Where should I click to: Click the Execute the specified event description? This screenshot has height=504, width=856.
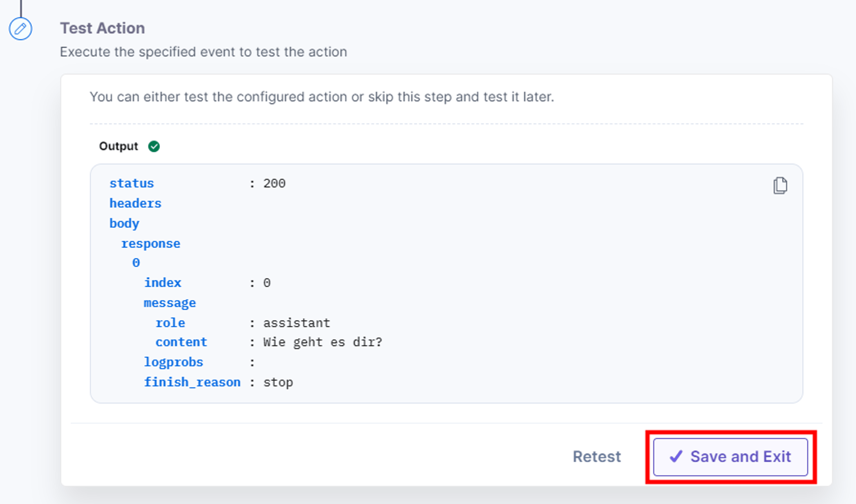click(x=204, y=52)
